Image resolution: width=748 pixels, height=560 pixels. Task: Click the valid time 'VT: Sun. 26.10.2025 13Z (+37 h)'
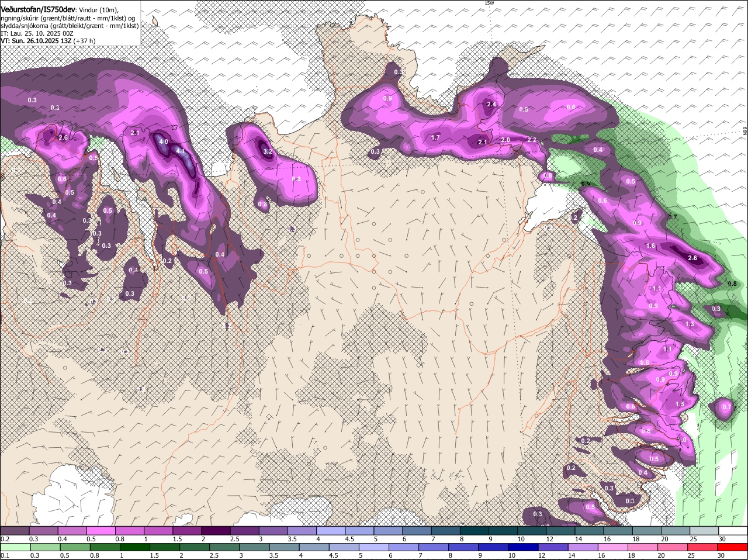point(48,41)
